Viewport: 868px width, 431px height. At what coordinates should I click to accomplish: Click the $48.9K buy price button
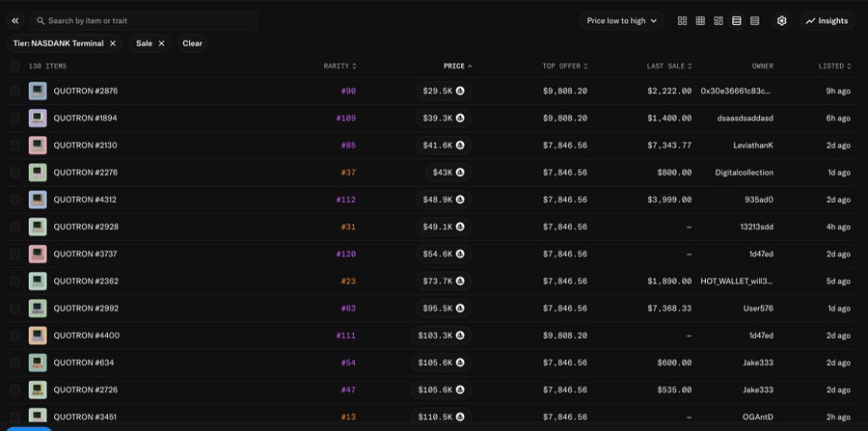coord(444,200)
